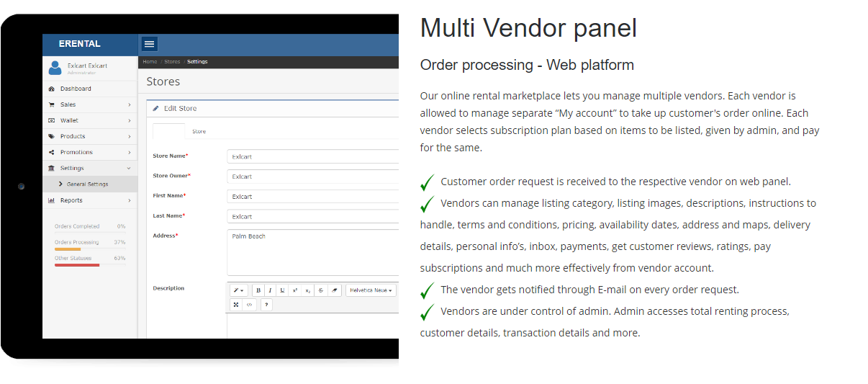Toggle the hamburger sidebar menu button
Viewport: 868px width, 384px height.
tap(150, 44)
